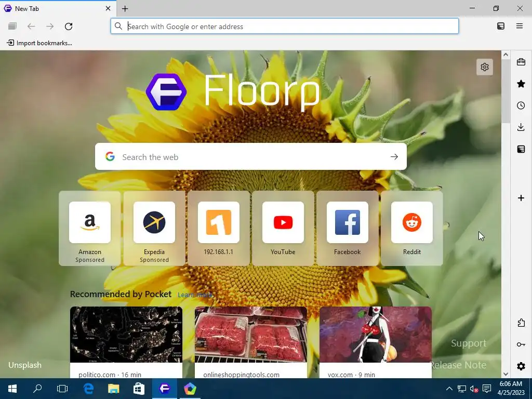Click scrollbar up arrow
Image resolution: width=532 pixels, height=399 pixels.
coord(506,55)
